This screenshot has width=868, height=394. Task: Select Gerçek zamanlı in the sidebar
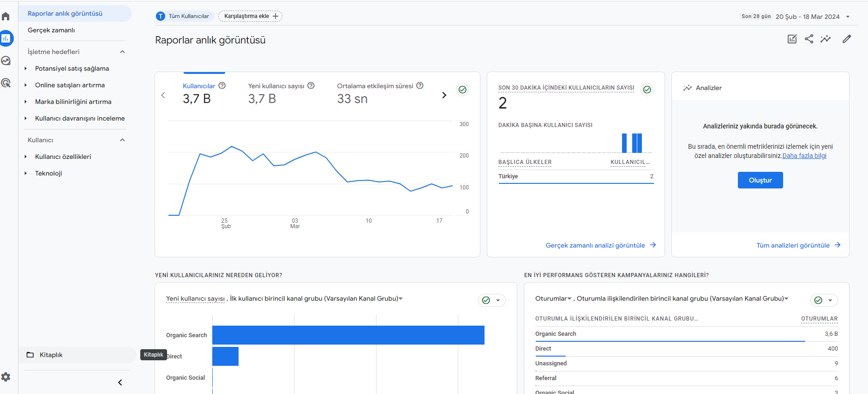[51, 30]
